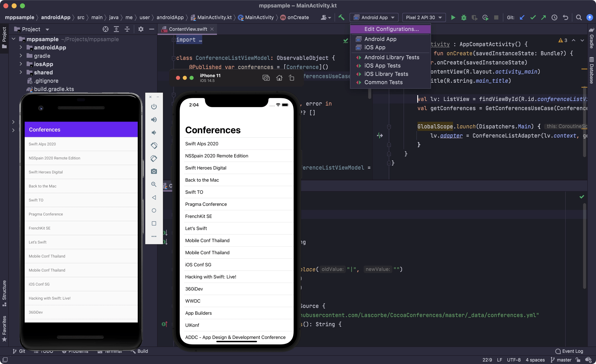
Task: Start debugging with the bug icon
Action: tap(464, 17)
